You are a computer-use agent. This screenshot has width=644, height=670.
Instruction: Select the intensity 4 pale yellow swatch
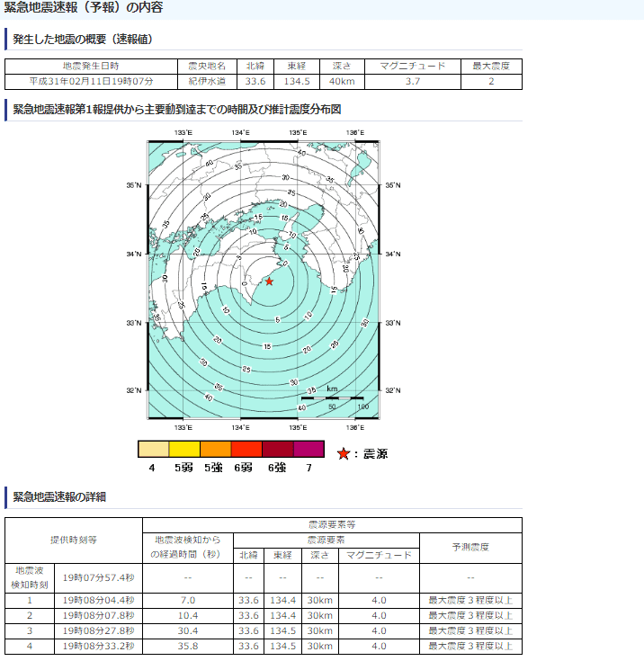pyautogui.click(x=154, y=449)
